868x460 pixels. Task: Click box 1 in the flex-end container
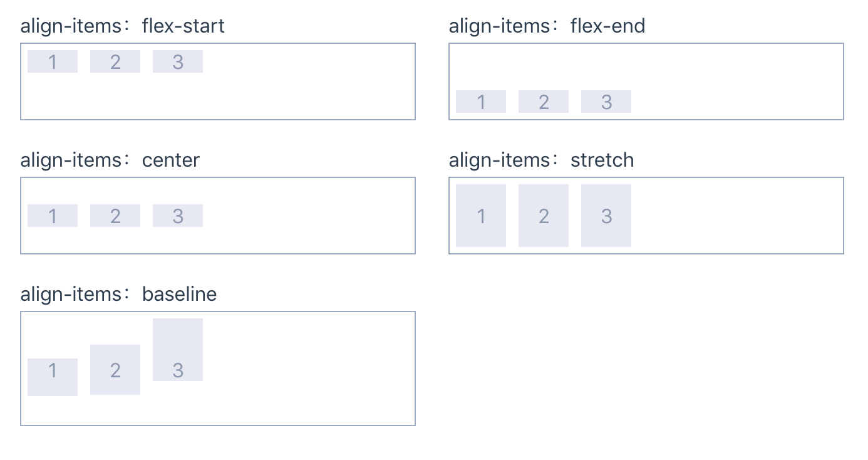click(x=481, y=102)
